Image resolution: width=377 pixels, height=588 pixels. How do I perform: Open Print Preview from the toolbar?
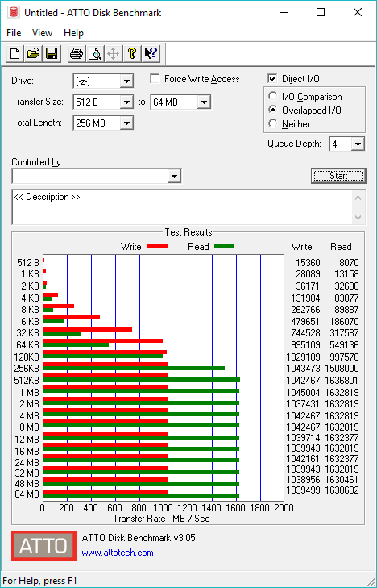point(95,53)
